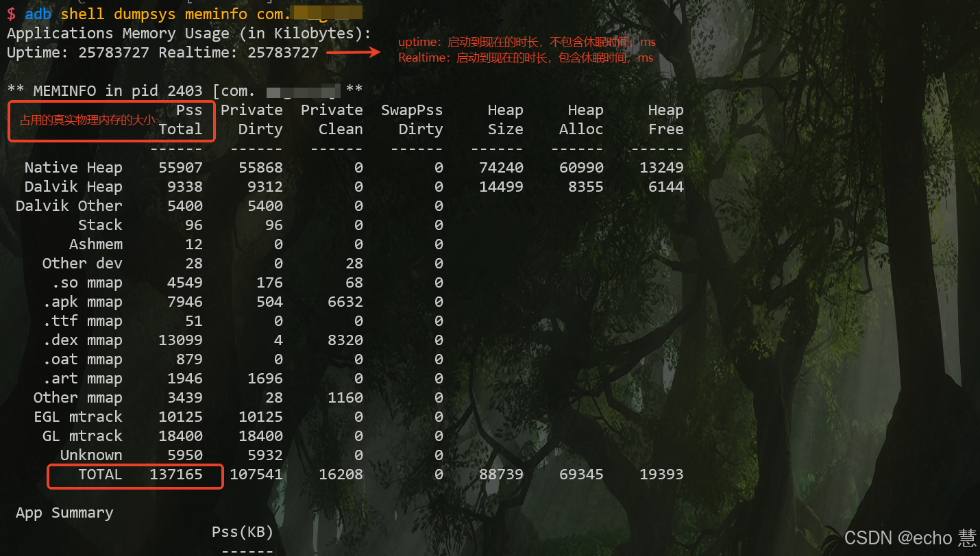
Task: Click .dex mmap Pss value 13099
Action: click(180, 340)
